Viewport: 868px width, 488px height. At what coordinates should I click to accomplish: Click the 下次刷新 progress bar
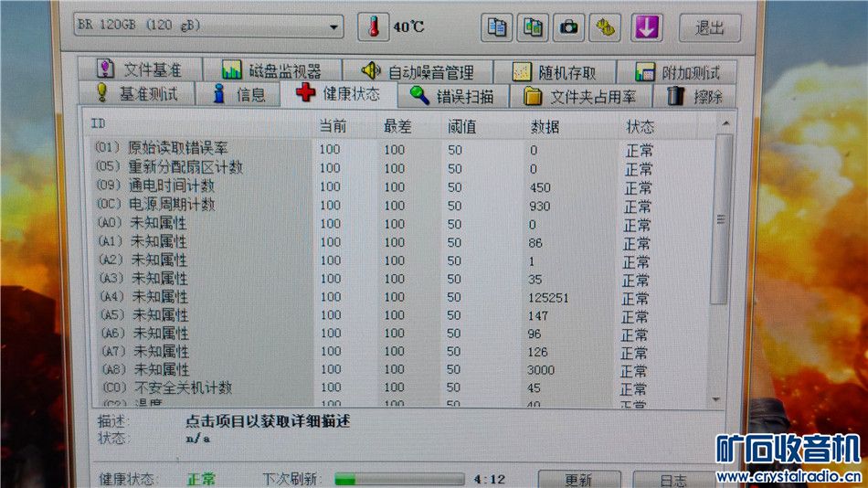coord(399,479)
